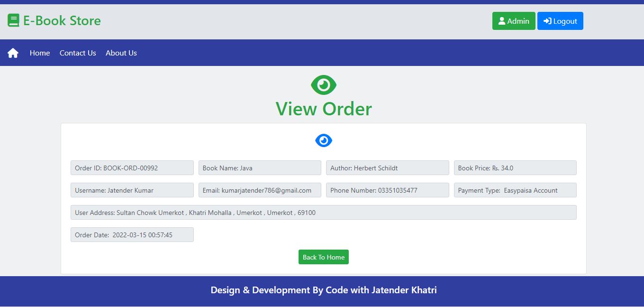This screenshot has height=307, width=644.
Task: Click the Logout button
Action: pyautogui.click(x=560, y=21)
